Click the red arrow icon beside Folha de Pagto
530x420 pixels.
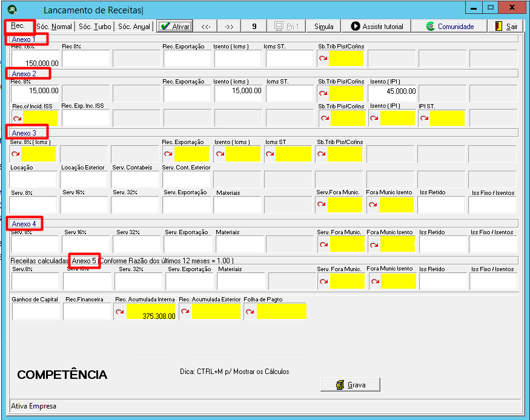(250, 312)
